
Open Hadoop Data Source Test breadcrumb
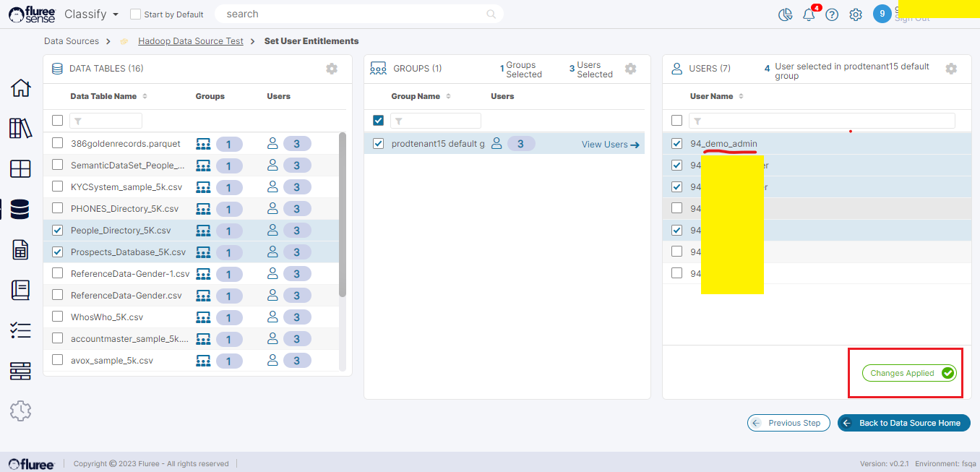tap(191, 41)
